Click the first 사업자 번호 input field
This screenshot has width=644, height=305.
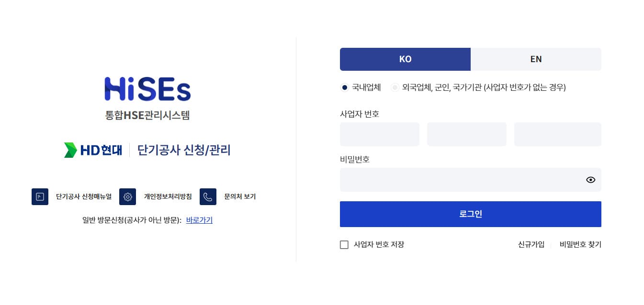(379, 134)
